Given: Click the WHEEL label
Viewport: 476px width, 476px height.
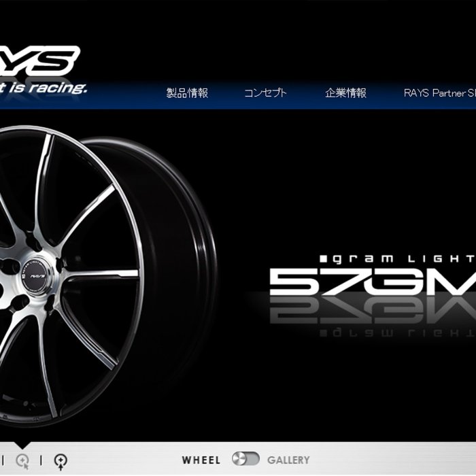Looking at the screenshot, I should coord(201,460).
